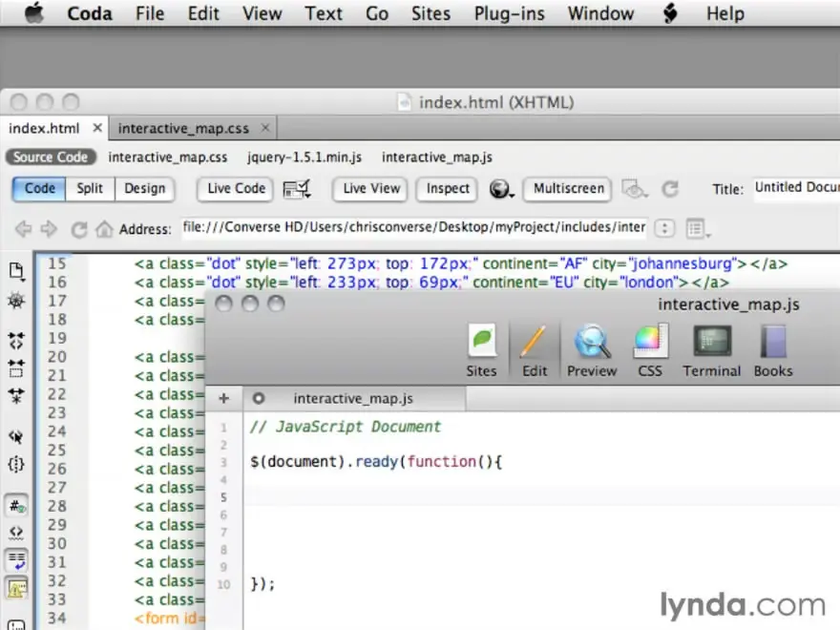Image resolution: width=840 pixels, height=630 pixels.
Task: Close the interactive_map.js tab in Coda
Action: click(x=259, y=399)
